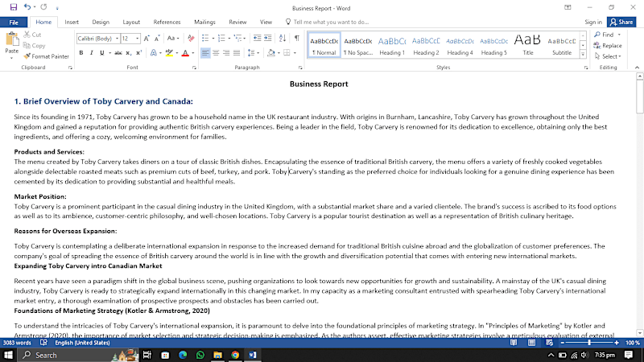Click the Sign in link
Image resolution: width=644 pixels, height=362 pixels.
(x=593, y=23)
